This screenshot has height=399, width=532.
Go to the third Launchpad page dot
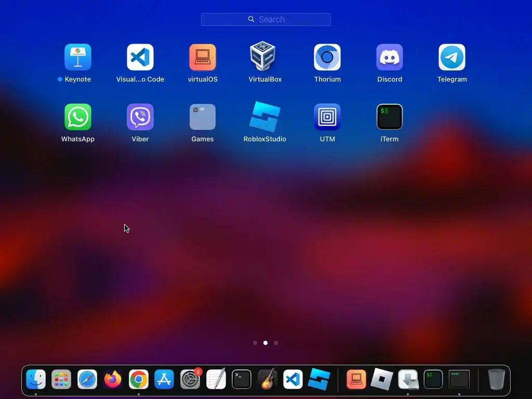[x=276, y=343]
